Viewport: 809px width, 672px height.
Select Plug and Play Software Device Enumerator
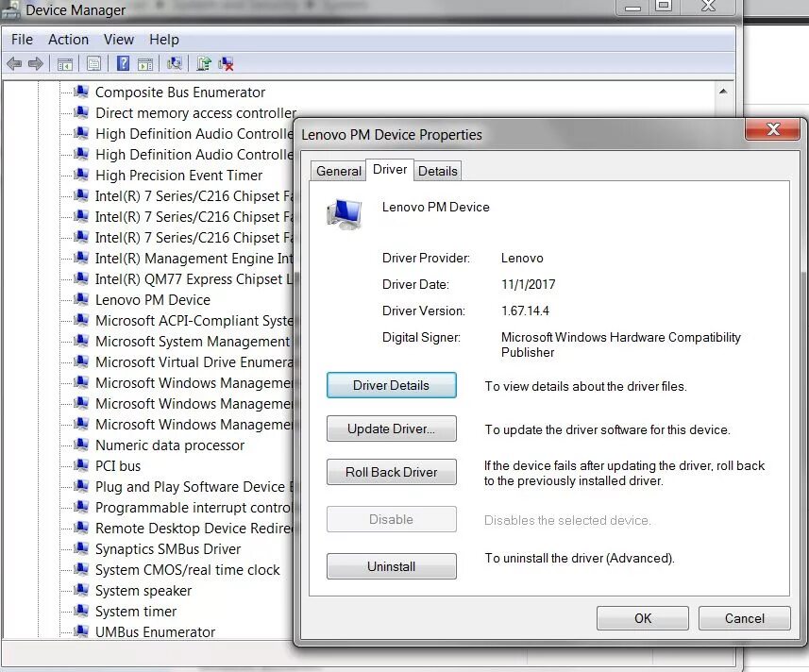pyautogui.click(x=194, y=486)
